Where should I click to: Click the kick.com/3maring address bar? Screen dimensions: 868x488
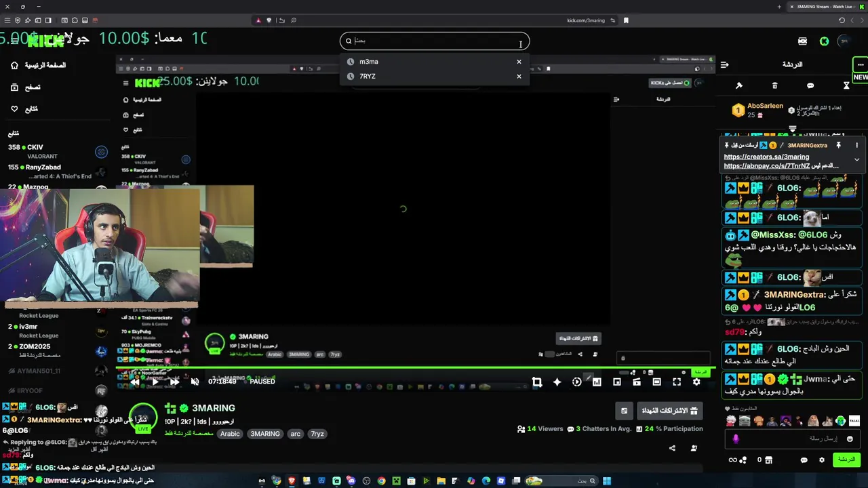(x=586, y=20)
